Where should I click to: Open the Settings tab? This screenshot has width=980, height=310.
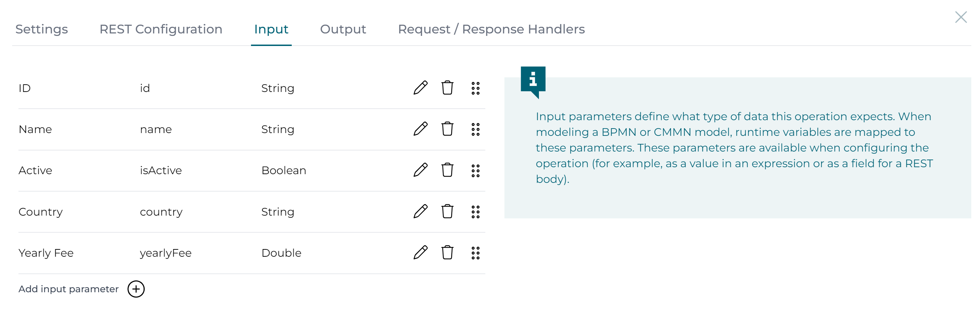(x=41, y=29)
